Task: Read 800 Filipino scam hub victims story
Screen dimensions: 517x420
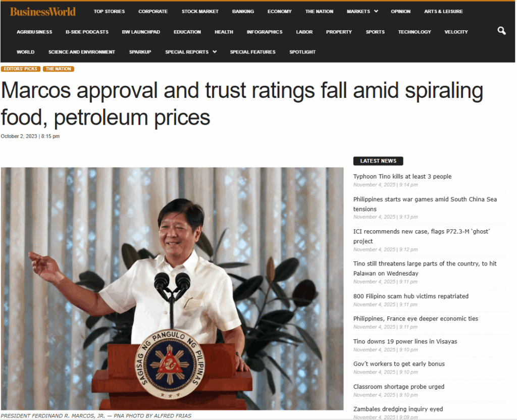Action: 410,296
